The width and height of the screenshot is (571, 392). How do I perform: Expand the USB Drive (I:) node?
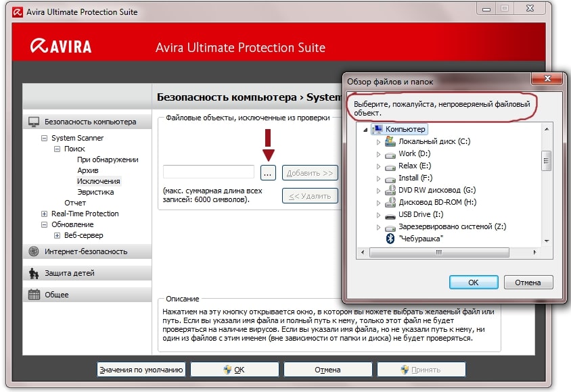pos(378,215)
